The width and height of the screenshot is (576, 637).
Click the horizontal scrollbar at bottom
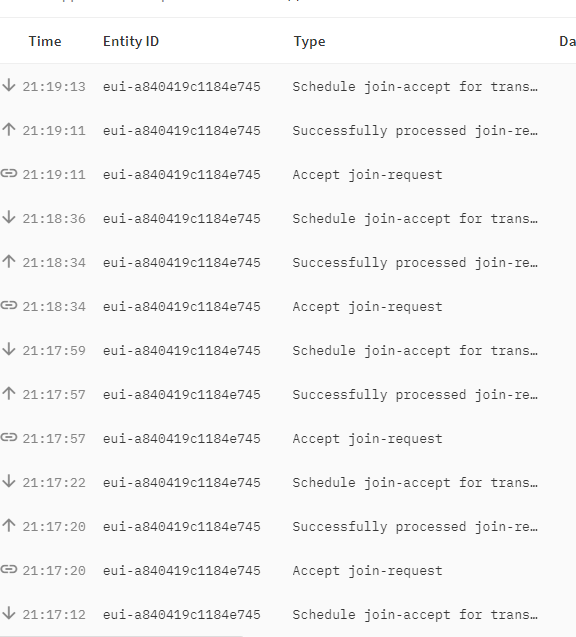(121, 635)
